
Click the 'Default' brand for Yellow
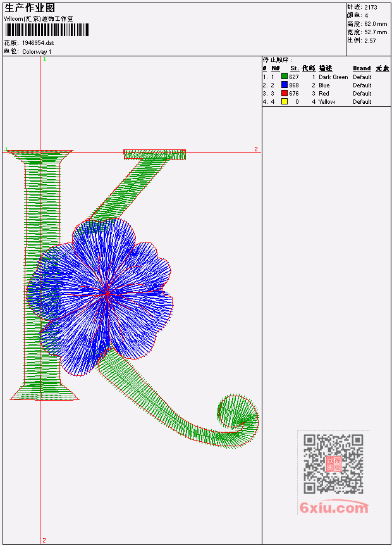pyautogui.click(x=362, y=102)
